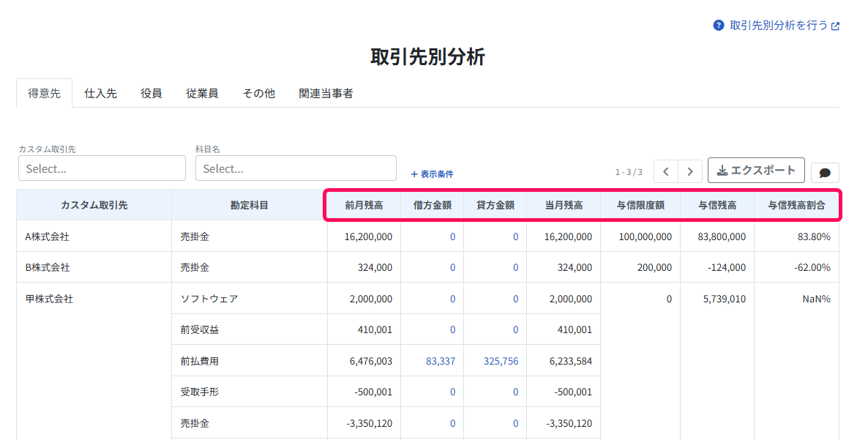Open the 科目名 select dropdown

(x=296, y=168)
